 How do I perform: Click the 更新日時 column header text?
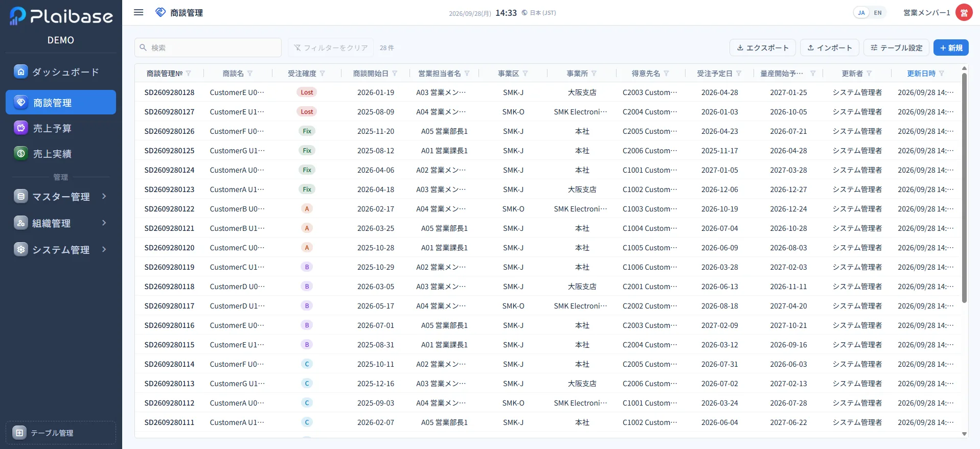(921, 74)
